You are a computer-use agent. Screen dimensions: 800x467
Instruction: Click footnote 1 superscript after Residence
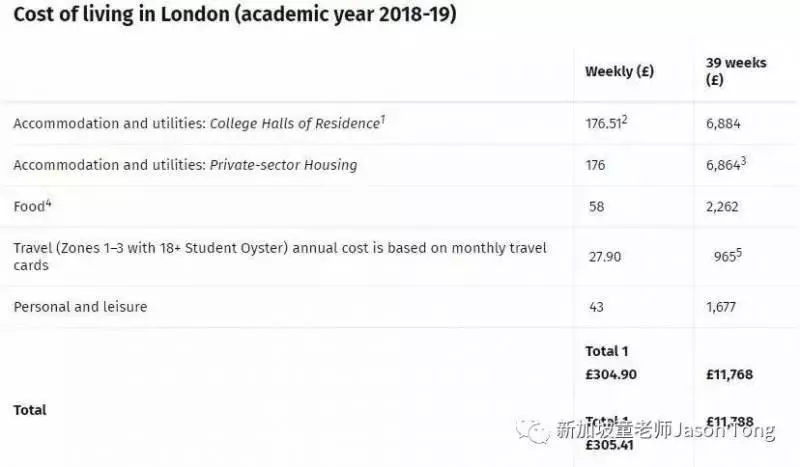[383, 119]
